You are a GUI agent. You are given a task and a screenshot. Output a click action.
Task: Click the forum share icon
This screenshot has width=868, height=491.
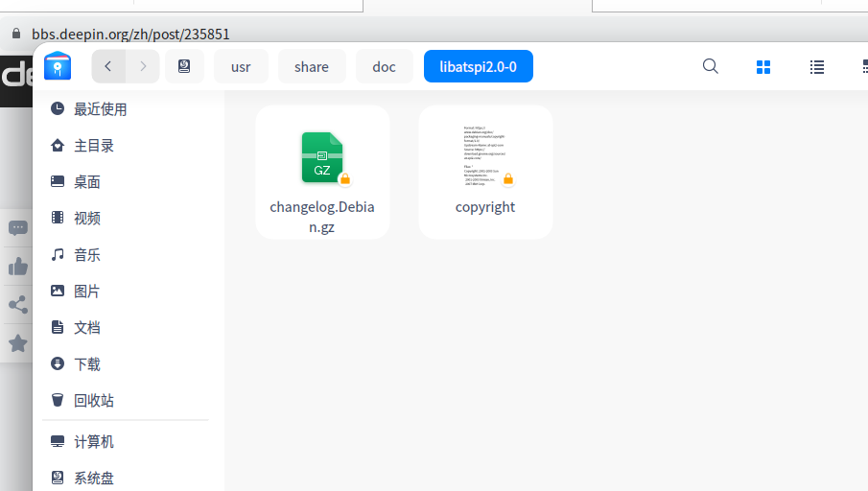[x=17, y=304]
